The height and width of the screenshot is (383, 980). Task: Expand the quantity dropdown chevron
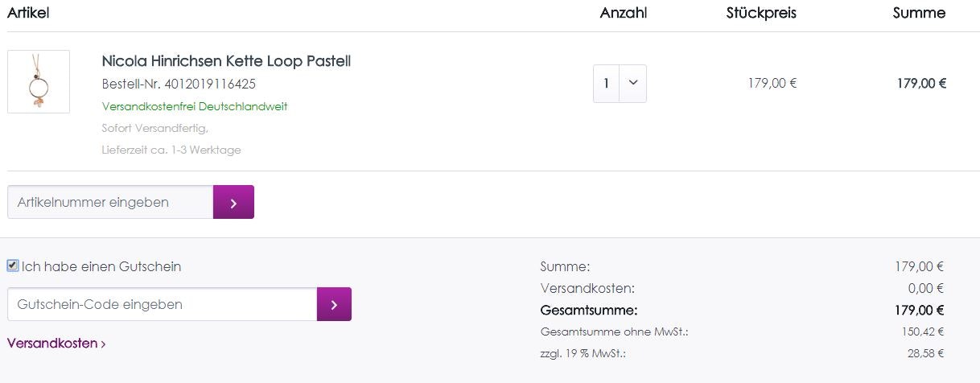click(x=632, y=83)
